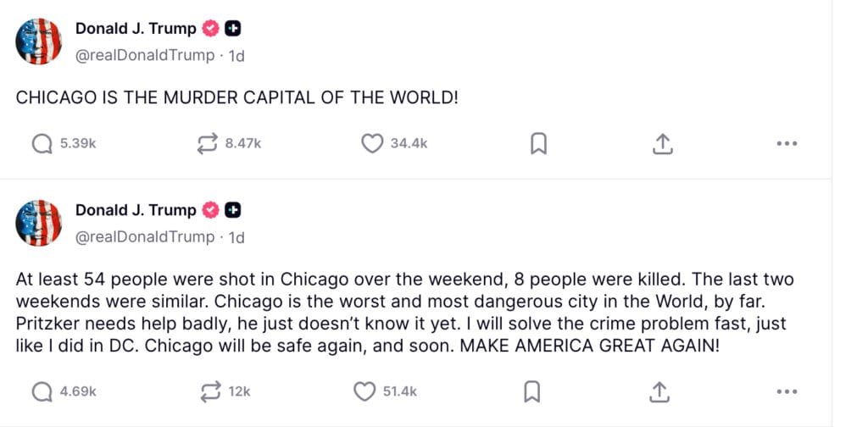
Task: Open second post's profile avatar
Action: coord(39,224)
